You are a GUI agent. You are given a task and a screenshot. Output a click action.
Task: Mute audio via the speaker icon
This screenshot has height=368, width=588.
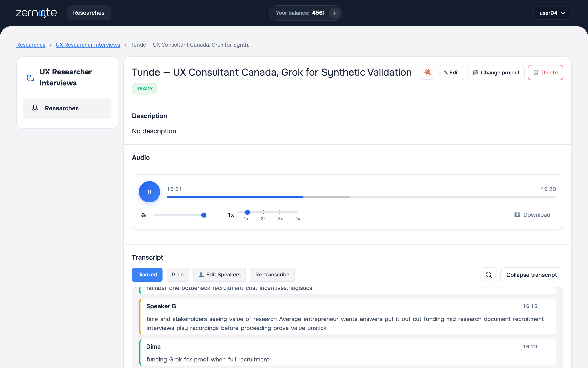(x=144, y=215)
